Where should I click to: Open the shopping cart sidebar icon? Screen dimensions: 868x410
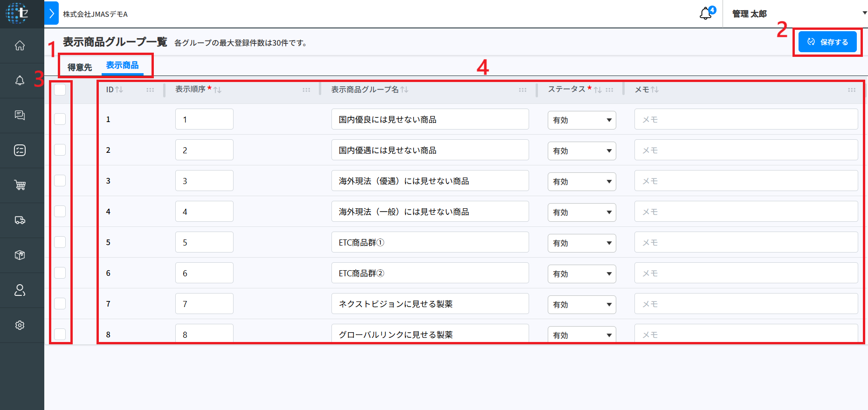[x=20, y=185]
